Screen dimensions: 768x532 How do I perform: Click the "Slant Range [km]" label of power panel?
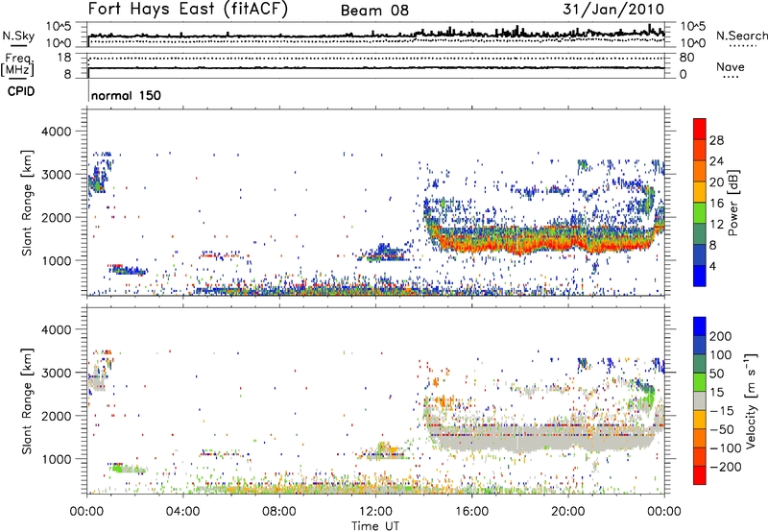[27, 203]
